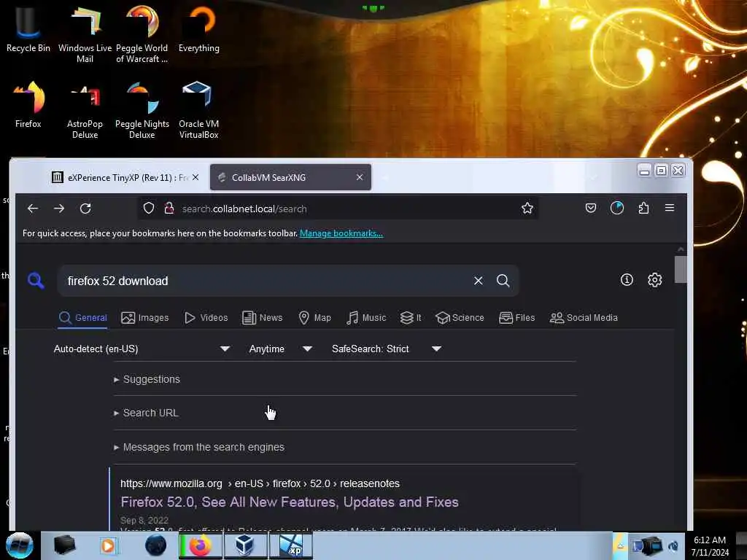This screenshot has height=560, width=747.
Task: Click the mozilla.org result URL breadcrumb
Action: coord(260,483)
